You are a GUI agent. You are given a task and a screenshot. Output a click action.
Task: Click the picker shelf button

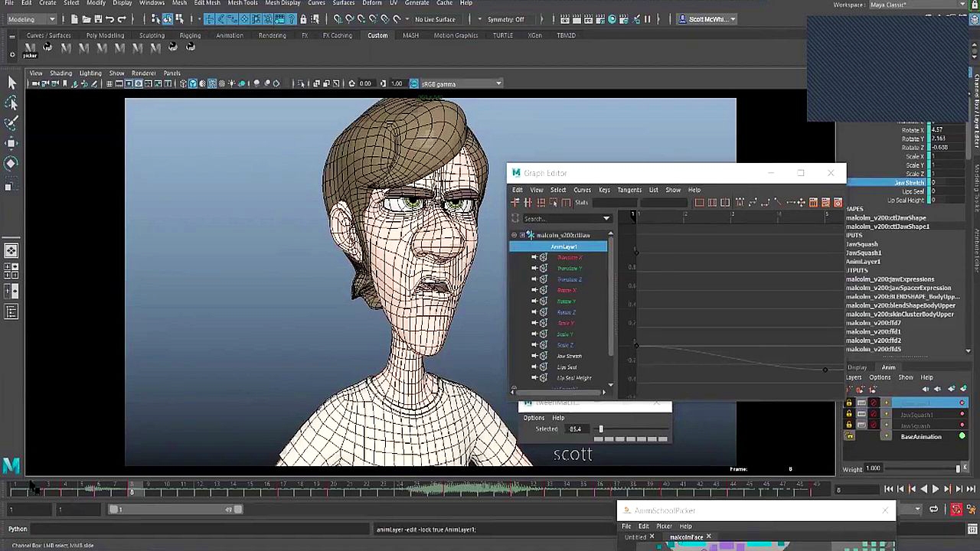click(30, 49)
